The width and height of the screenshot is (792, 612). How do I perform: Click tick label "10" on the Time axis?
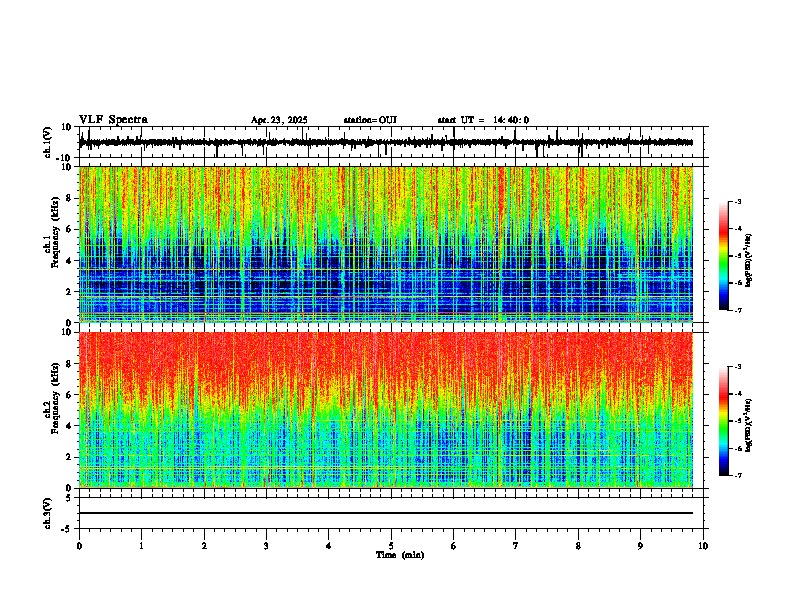703,546
